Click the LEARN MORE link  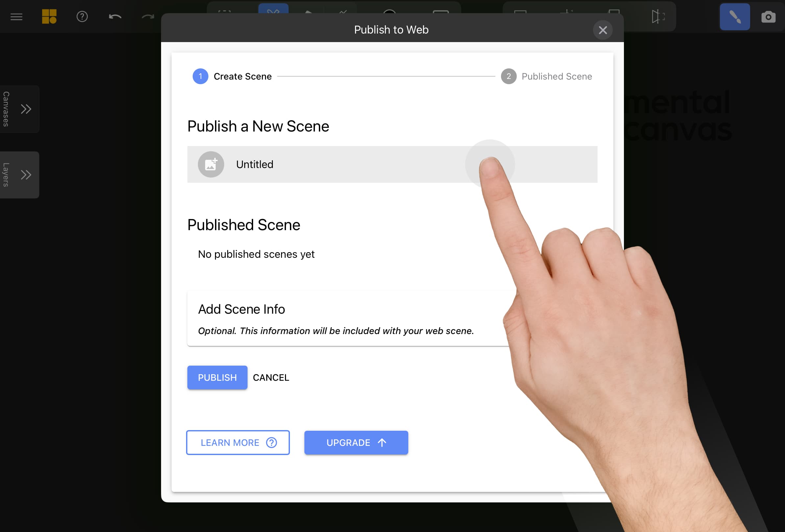[x=238, y=442]
